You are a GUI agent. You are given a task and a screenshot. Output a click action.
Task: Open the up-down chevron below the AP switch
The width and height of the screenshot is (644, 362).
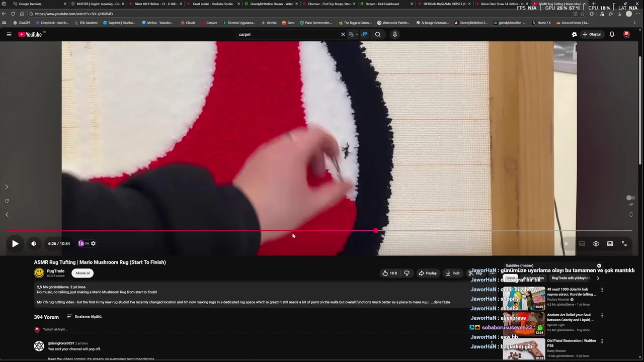(x=631, y=214)
